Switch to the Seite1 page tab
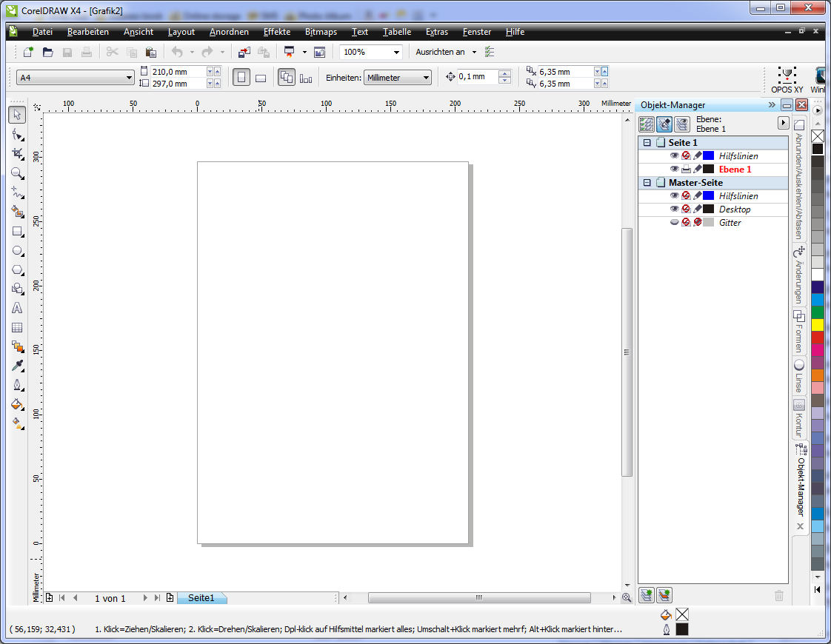 coord(201,598)
